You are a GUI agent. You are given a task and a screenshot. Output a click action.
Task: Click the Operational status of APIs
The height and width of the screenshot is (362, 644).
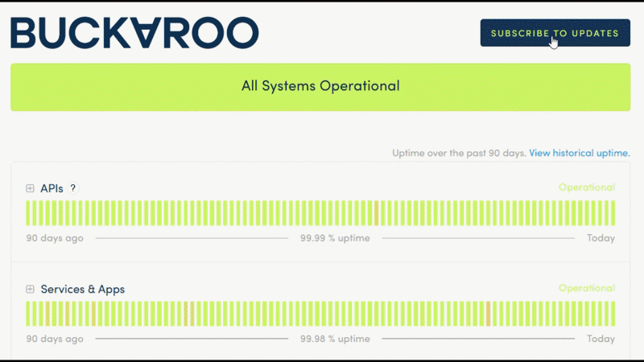click(586, 187)
